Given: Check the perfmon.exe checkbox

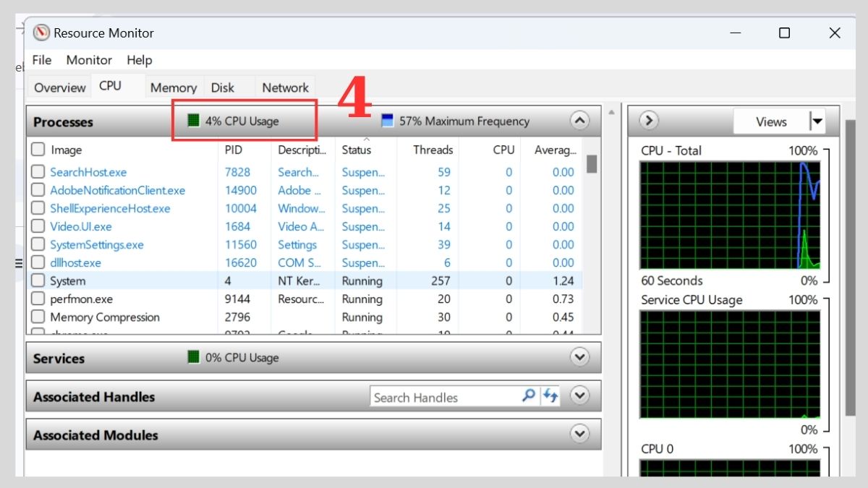Looking at the screenshot, I should tap(37, 299).
